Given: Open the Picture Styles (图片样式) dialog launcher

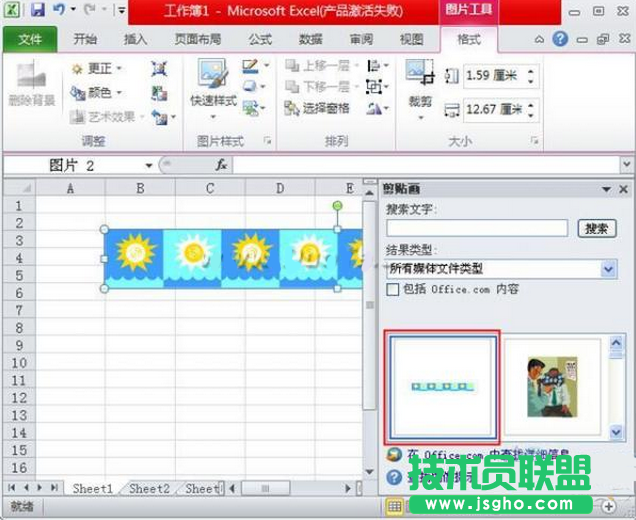Looking at the screenshot, I should (267, 141).
